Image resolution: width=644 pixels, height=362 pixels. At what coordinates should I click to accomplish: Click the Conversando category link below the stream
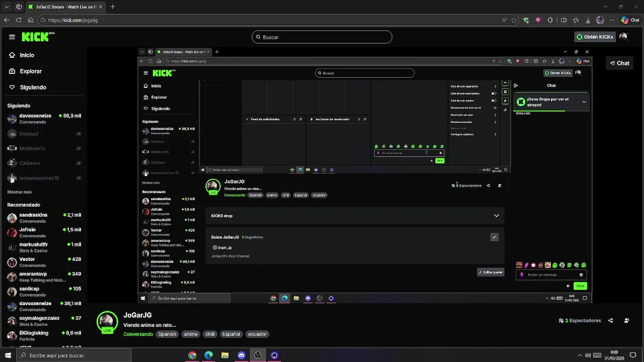pos(138,334)
